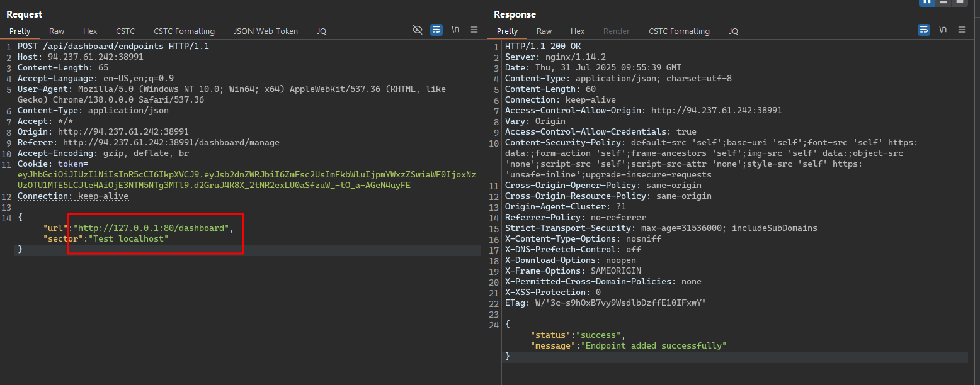The image size is (980, 385).
Task: Open Response CSTC Formatting tab
Action: point(679,31)
